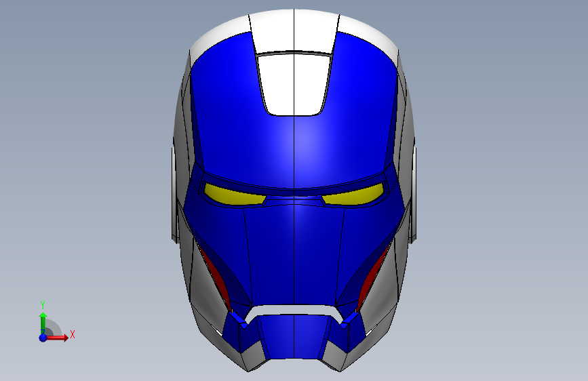
Task: Select the grey mouth slot opening
Action: pyautogui.click(x=294, y=310)
